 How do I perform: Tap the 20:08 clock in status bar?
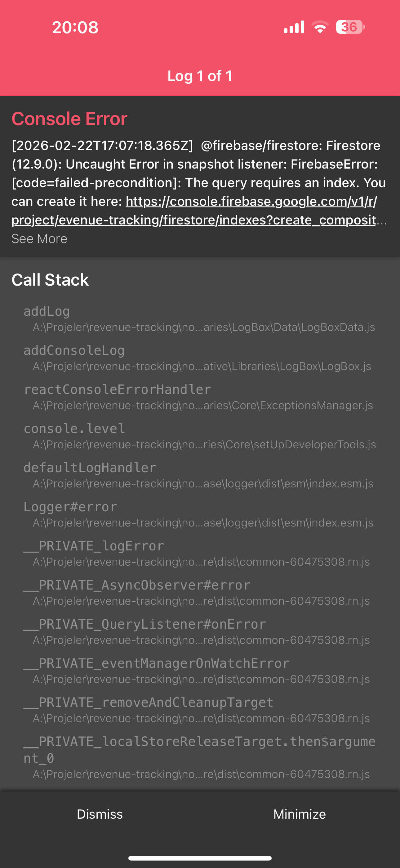coord(75,27)
